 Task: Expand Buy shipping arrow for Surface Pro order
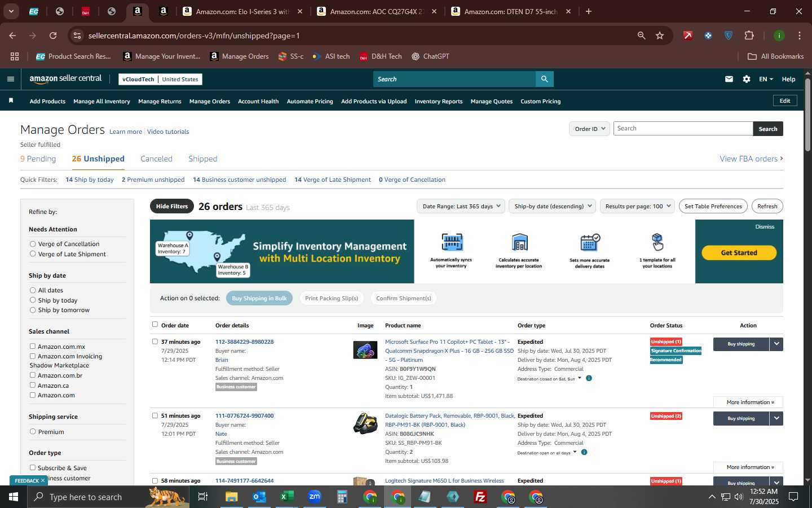click(776, 344)
